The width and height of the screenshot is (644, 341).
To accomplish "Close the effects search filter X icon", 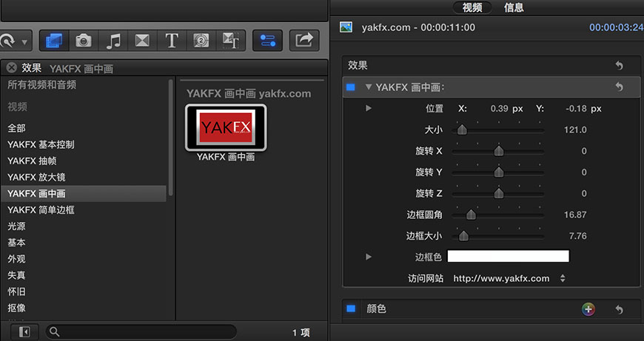I will pyautogui.click(x=12, y=68).
